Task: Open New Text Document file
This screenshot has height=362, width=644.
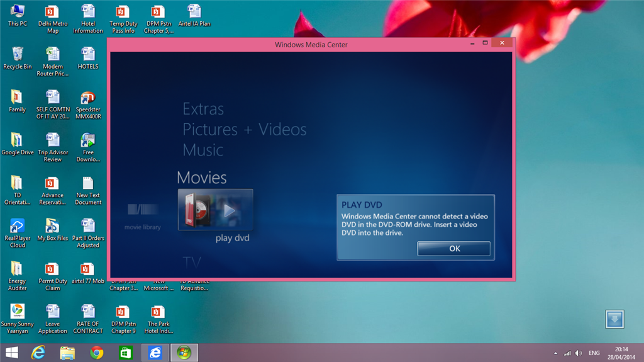Action: point(88,190)
